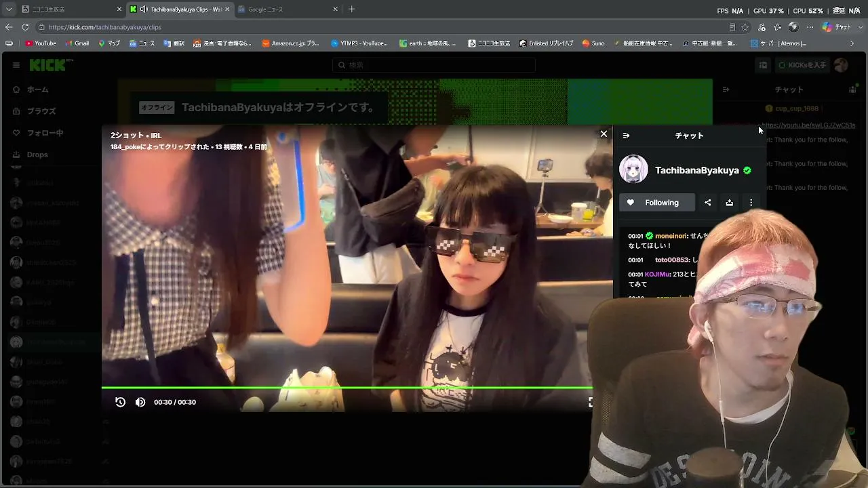868x488 pixels.
Task: Open the media control music note icon
Action: [762, 27]
